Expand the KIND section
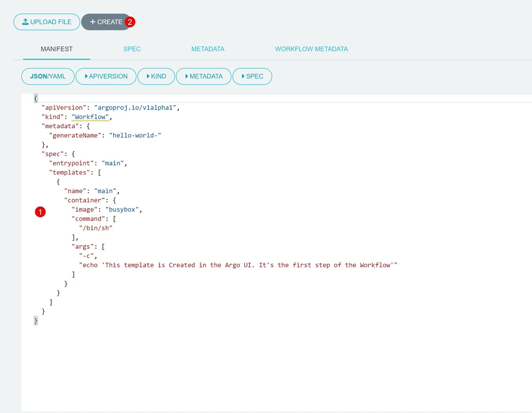Viewport: 532px width, 413px height. pos(156,76)
